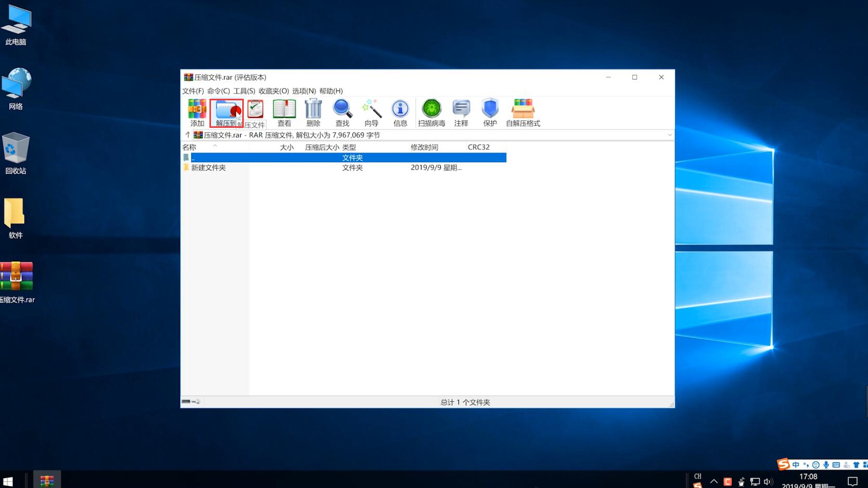Click the 注释 (Comment) toolbar icon
The width and height of the screenshot is (868, 488).
click(x=461, y=113)
